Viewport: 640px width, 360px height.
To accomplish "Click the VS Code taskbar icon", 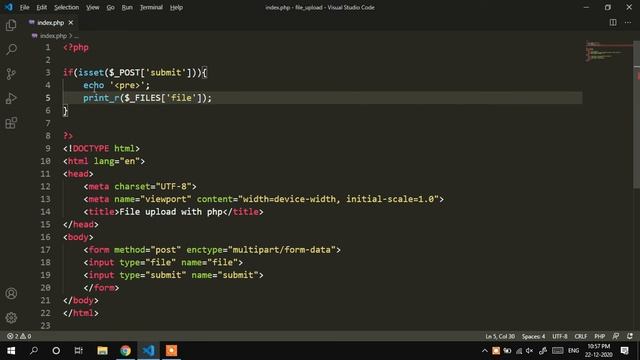I will (x=148, y=351).
